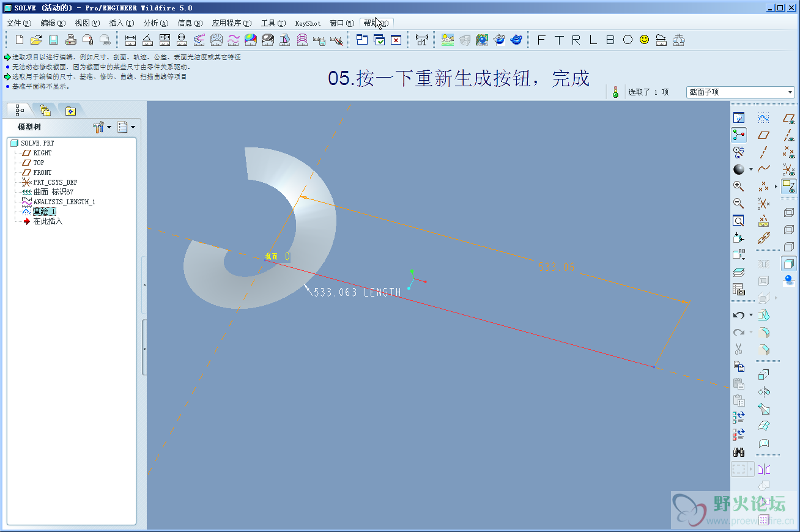
Task: Switch to no hidden display mode
Action: [789, 247]
